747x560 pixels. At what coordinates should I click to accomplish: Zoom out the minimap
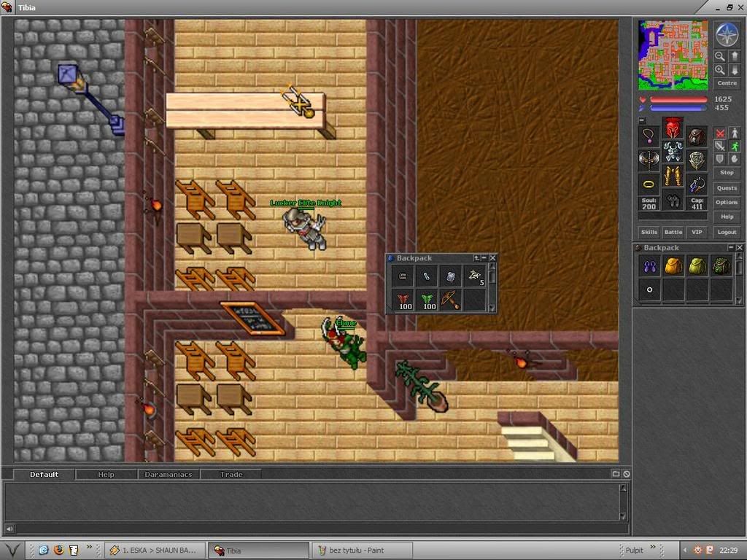click(719, 56)
